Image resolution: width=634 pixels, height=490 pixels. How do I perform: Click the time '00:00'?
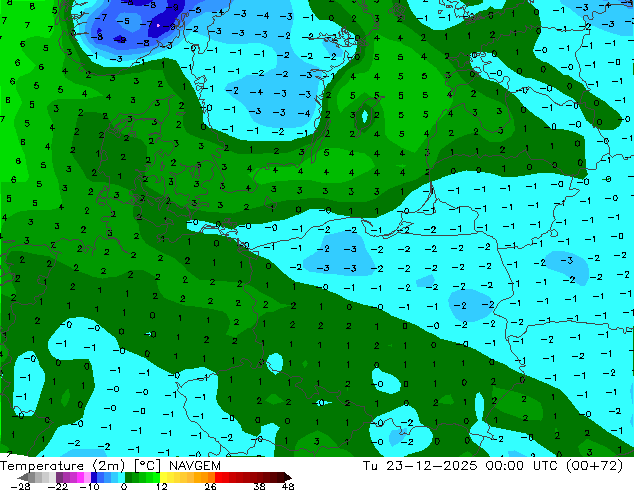(x=505, y=466)
